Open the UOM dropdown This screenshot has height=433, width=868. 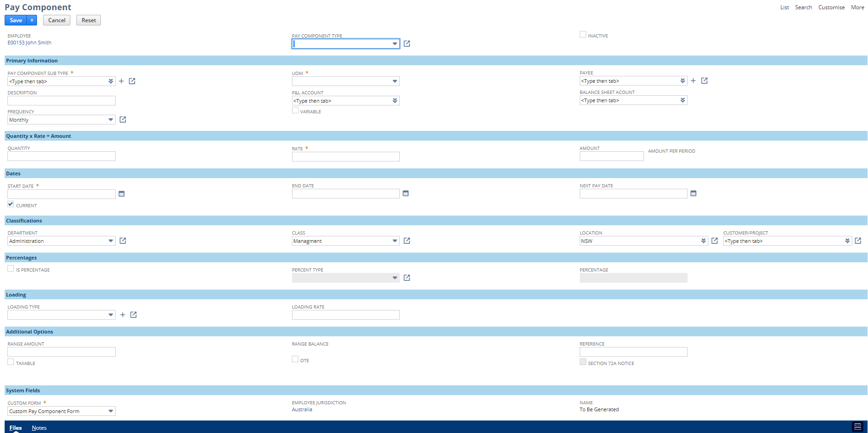[394, 81]
